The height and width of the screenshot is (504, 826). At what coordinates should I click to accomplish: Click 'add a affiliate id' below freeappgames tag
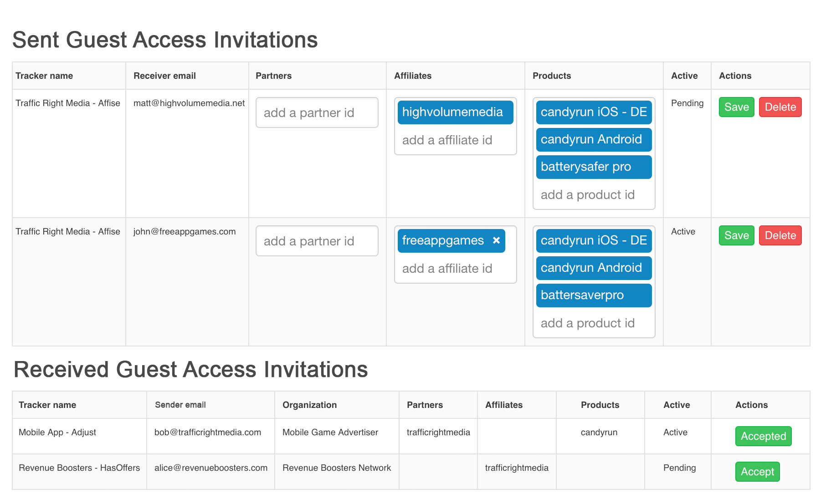click(447, 269)
